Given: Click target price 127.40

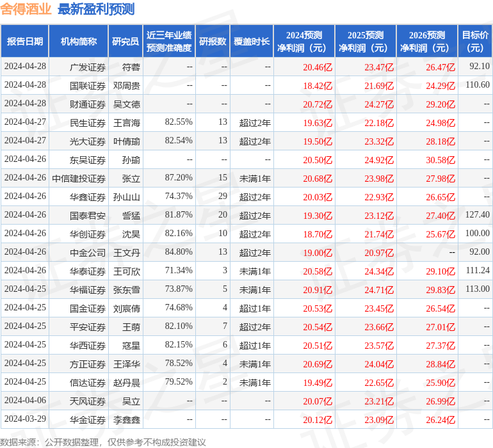Looking at the screenshot, I should (x=478, y=214).
